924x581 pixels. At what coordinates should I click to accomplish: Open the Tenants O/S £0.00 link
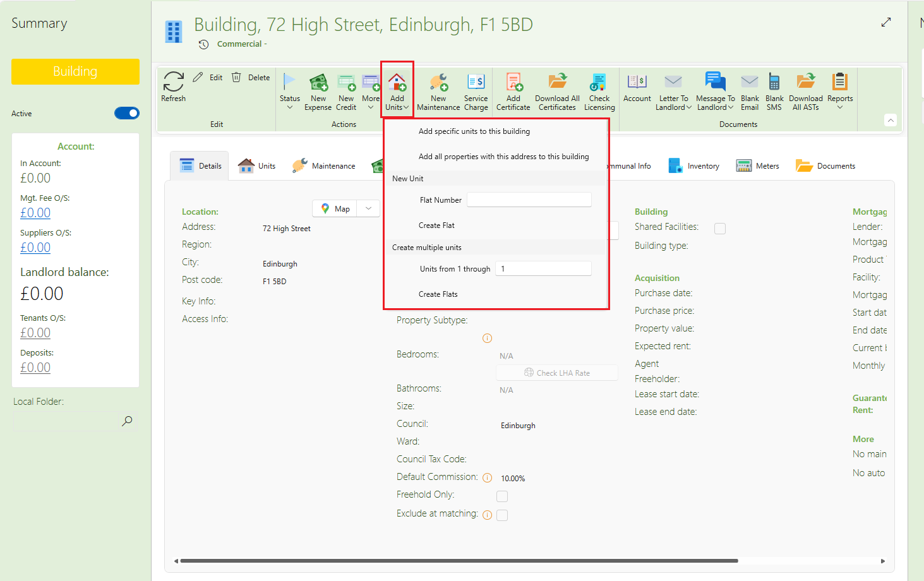point(35,333)
